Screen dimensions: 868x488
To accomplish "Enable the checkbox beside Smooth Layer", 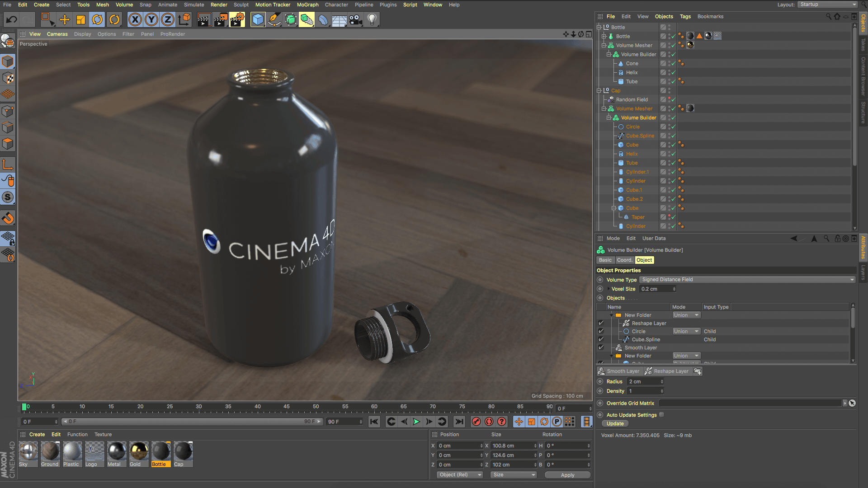I will coord(602,347).
